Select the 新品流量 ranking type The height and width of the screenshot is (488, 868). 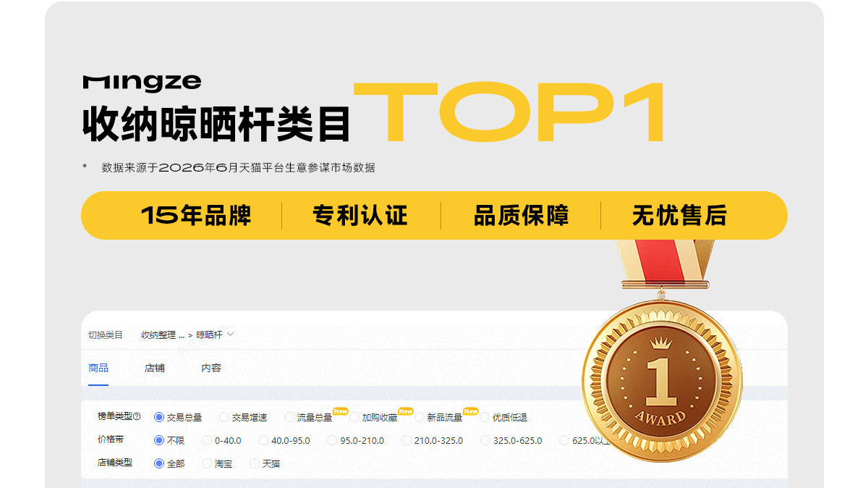438,418
